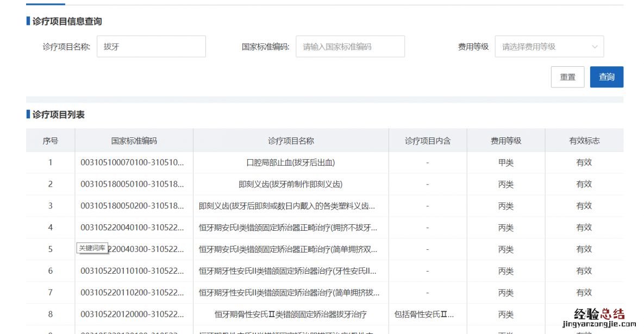Viewport: 644px width, 334px height.
Task: Select row 即刻义齿(拔牙前制作即刻义齿)
Action: pyautogui.click(x=291, y=184)
